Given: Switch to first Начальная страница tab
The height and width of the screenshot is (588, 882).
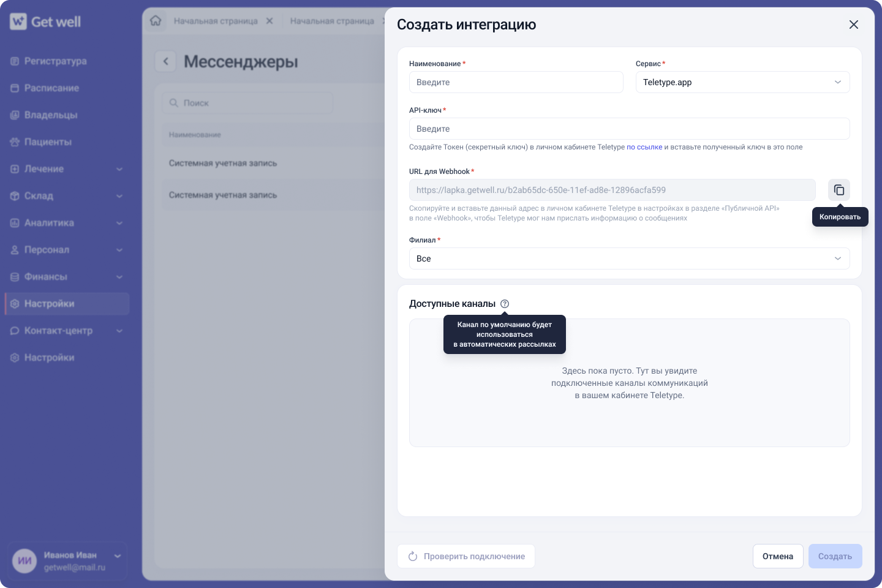Looking at the screenshot, I should [x=216, y=21].
